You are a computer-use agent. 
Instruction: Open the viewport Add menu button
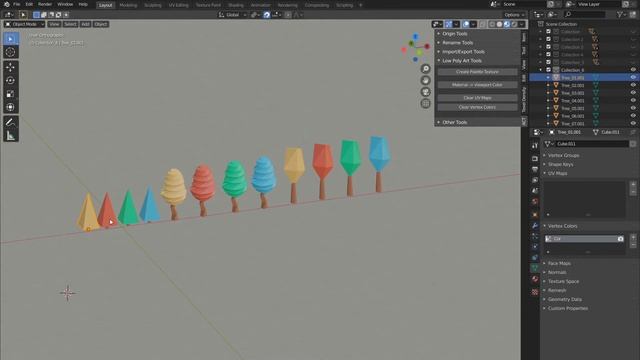[x=85, y=24]
